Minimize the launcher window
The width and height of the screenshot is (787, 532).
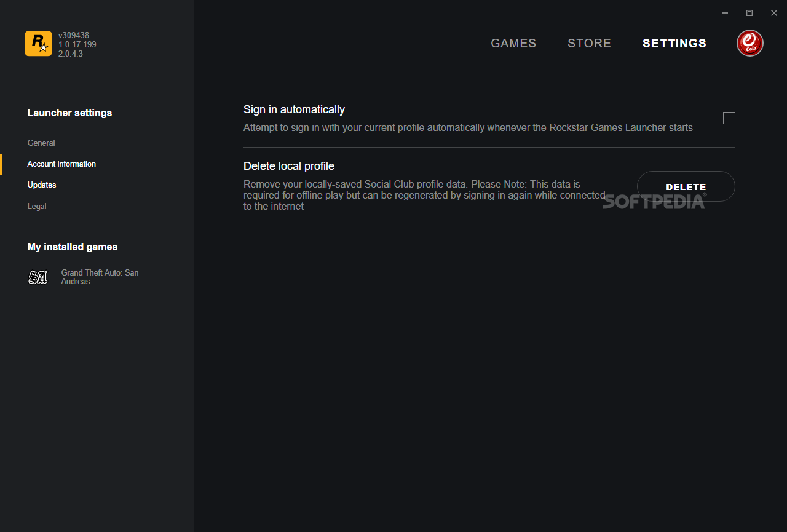[726, 13]
